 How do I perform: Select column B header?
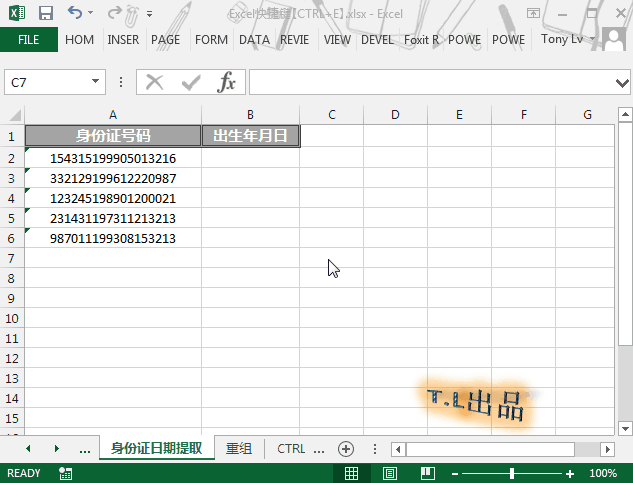(250, 115)
